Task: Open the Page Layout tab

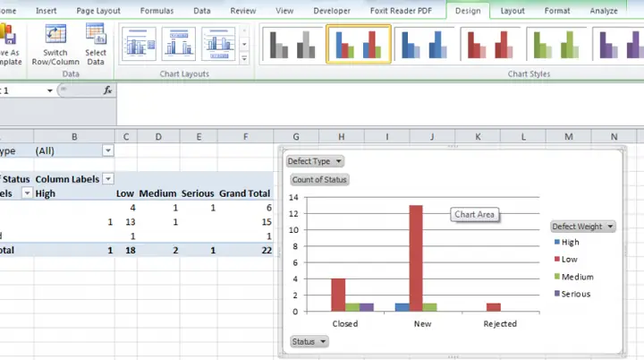Action: click(98, 11)
